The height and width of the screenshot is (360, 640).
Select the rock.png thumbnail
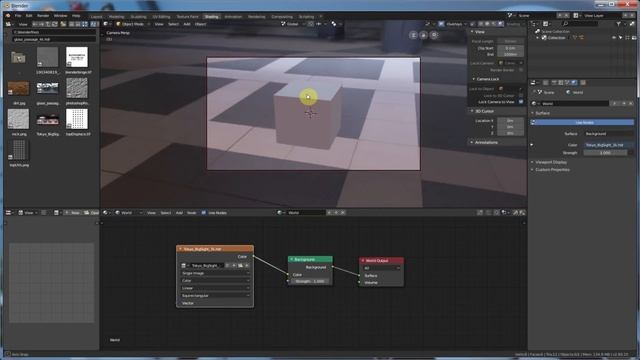click(18, 119)
